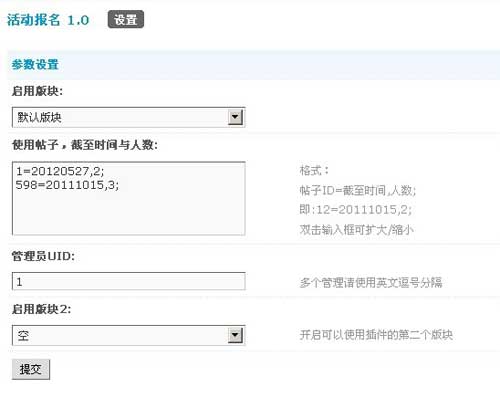Click the 活动报名 1.0 title link
500x408 pixels.
48,20
